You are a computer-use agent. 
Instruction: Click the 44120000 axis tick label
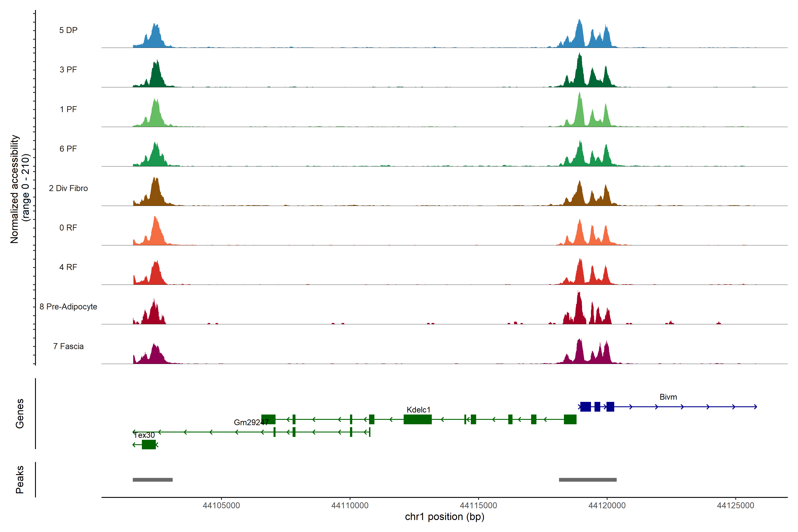tap(607, 506)
